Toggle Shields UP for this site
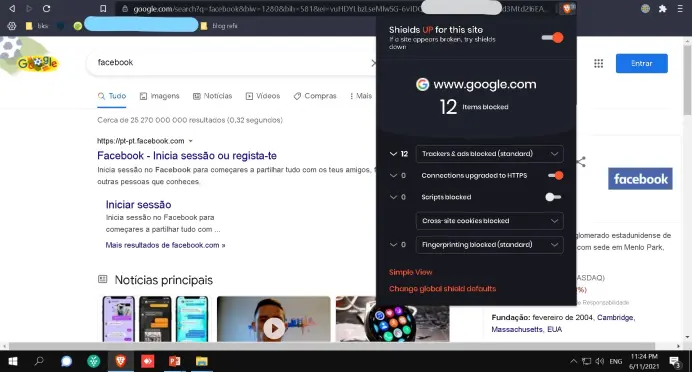 553,38
